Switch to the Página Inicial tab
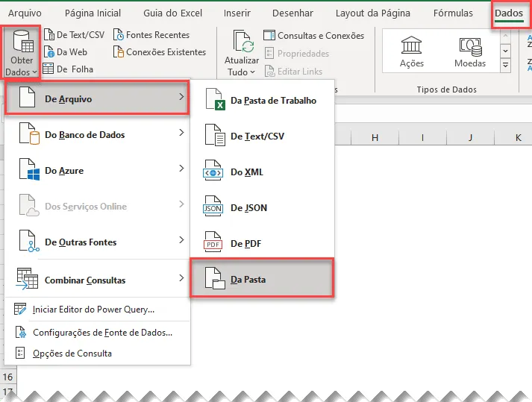Image resolution: width=532 pixels, height=402 pixels. 93,13
